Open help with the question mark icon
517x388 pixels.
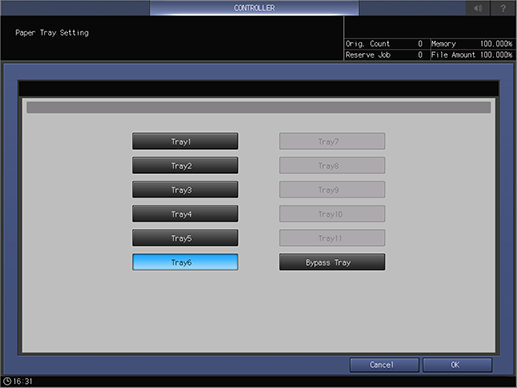(503, 8)
